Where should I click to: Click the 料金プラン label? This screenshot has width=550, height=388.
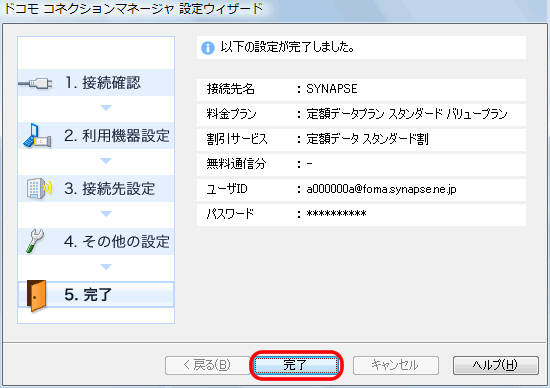coord(232,114)
